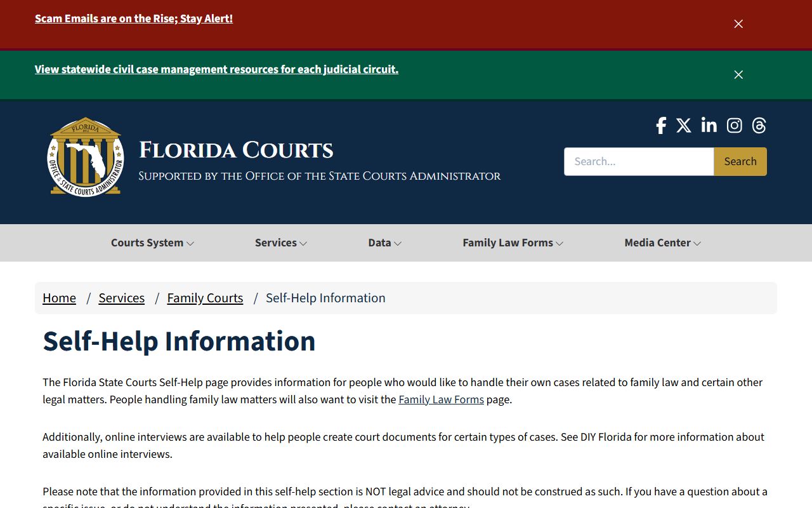Dismiss the red scam emails alert banner
Viewport: 812px width, 508px height.
738,23
